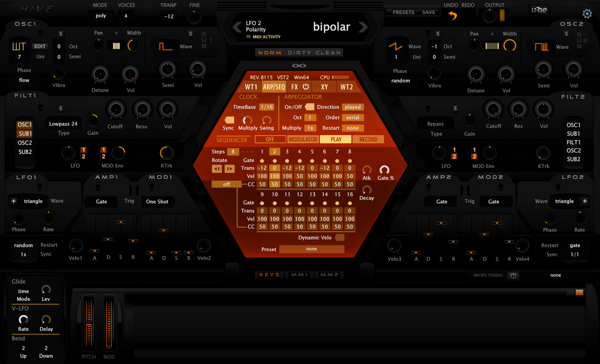The width and height of the screenshot is (600, 364).
Task: Go to previous preset with left arrow
Action: pos(237,27)
